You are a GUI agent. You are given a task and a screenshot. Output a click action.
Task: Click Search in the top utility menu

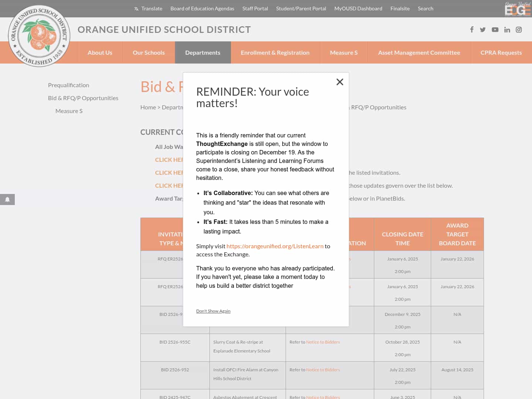426,8
